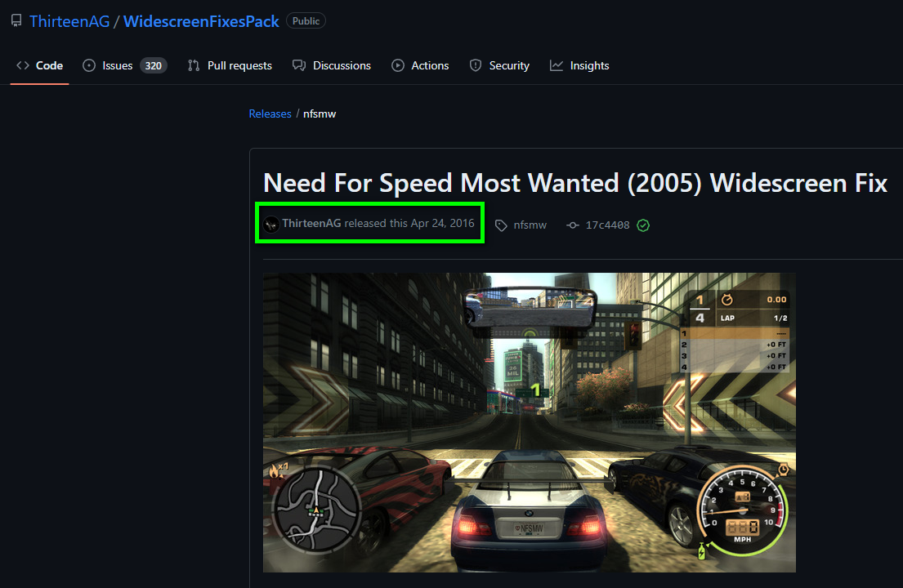Image resolution: width=903 pixels, height=588 pixels.
Task: Click the tag icon beside nfsmw
Action: coord(501,225)
